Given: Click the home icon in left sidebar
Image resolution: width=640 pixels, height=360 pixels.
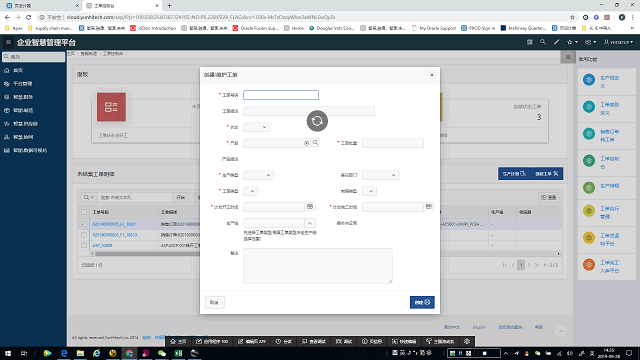Looking at the screenshot, I should 7,71.
